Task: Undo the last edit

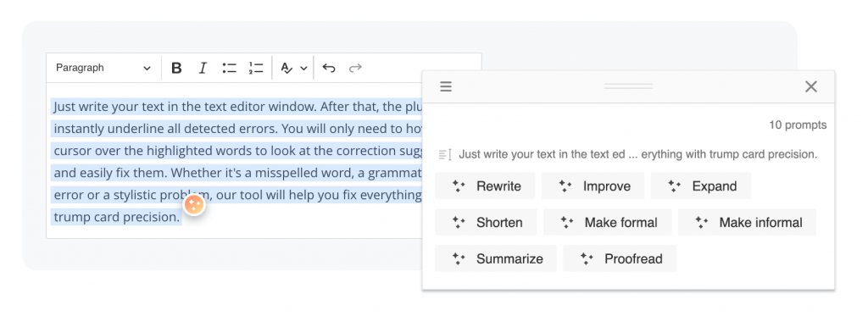Action: pos(329,68)
